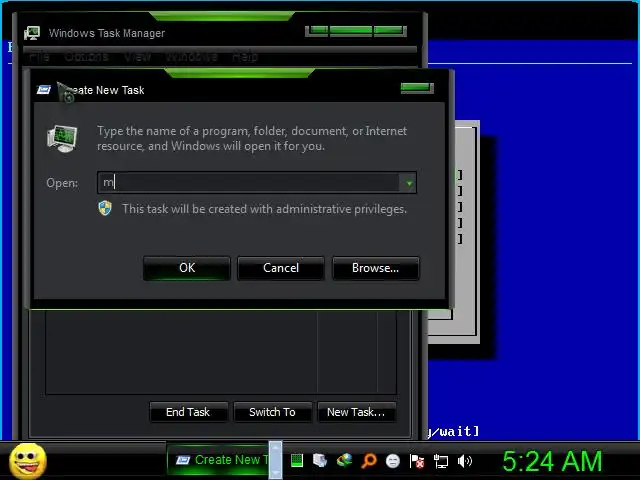
Task: Expand the Open combo box dropdown arrow
Action: [409, 183]
